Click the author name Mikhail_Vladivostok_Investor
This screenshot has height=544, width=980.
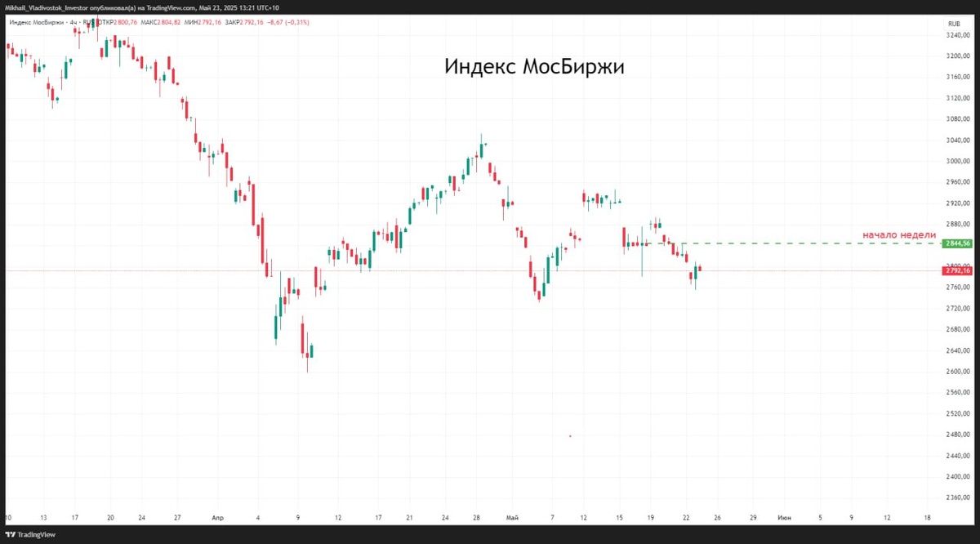(45, 7)
